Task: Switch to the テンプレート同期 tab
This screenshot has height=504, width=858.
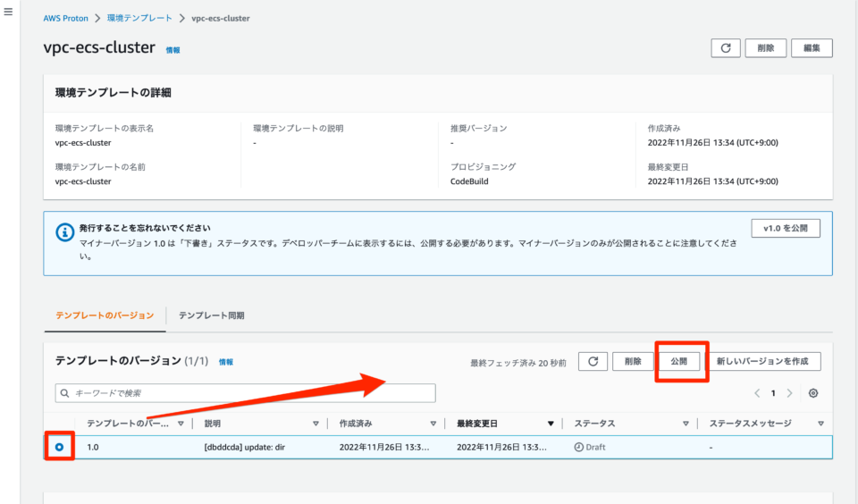Action: tap(211, 315)
